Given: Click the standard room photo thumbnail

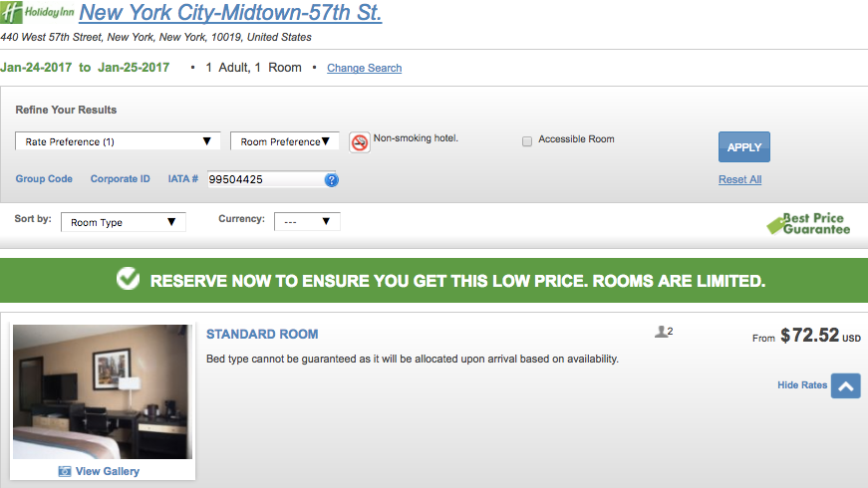Looking at the screenshot, I should pyautogui.click(x=103, y=391).
